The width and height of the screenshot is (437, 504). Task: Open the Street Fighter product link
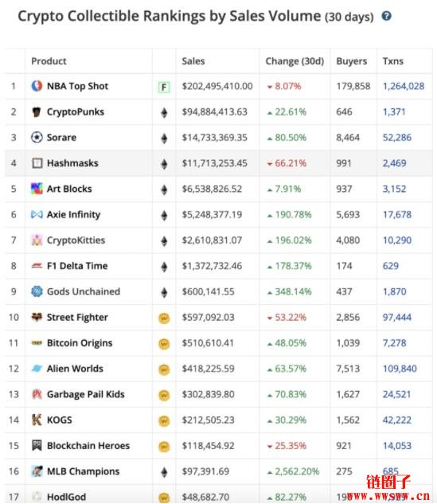[77, 318]
